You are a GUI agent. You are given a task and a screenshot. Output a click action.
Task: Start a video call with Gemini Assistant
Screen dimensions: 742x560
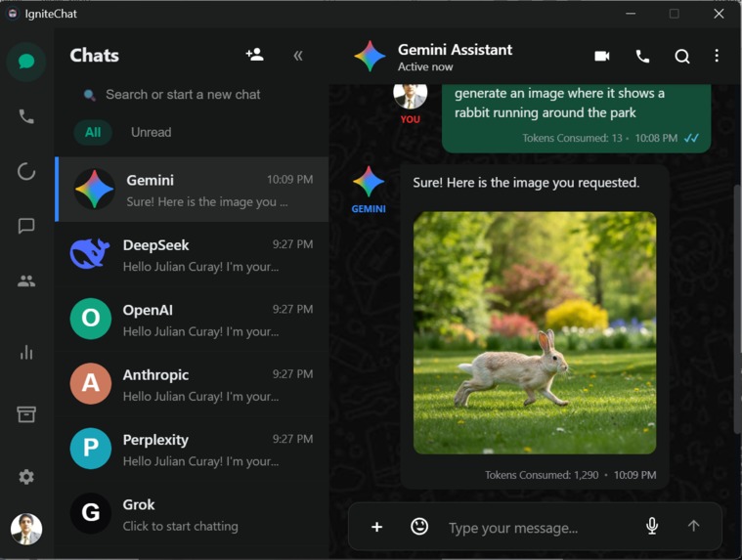tap(602, 56)
